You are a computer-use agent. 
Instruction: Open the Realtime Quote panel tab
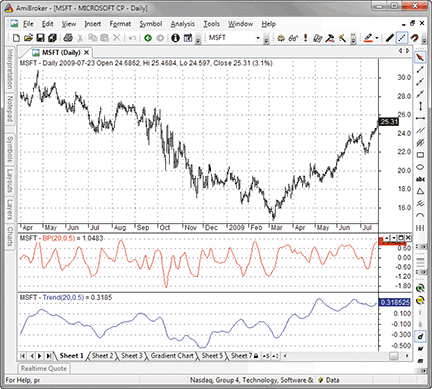tap(44, 368)
